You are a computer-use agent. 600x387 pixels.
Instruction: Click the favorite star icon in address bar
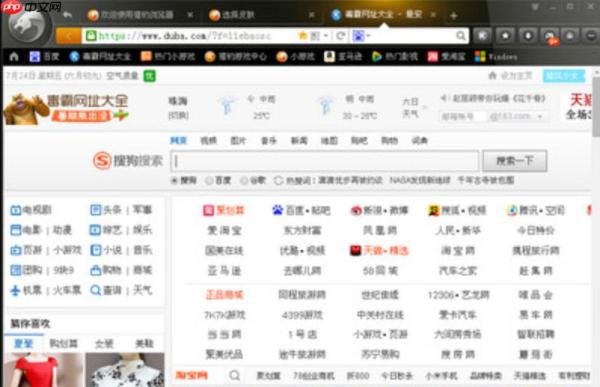click(303, 36)
